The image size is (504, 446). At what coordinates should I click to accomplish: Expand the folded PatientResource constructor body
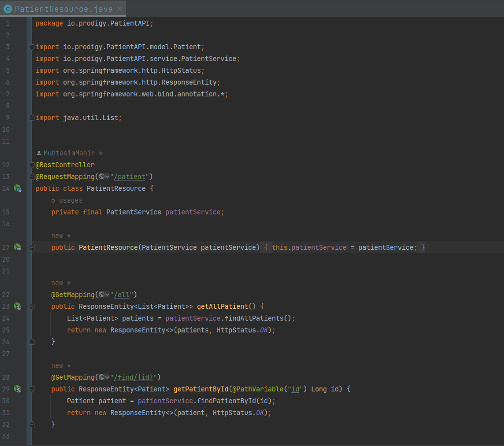(x=31, y=247)
